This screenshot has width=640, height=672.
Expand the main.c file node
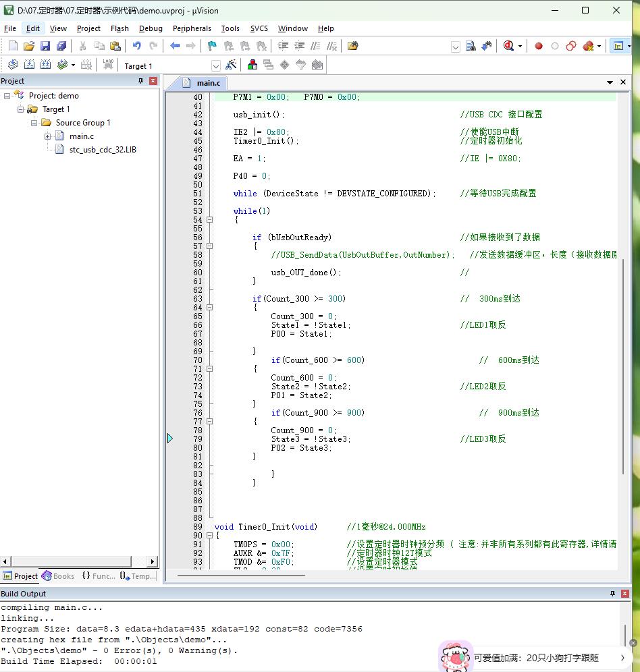coord(47,136)
